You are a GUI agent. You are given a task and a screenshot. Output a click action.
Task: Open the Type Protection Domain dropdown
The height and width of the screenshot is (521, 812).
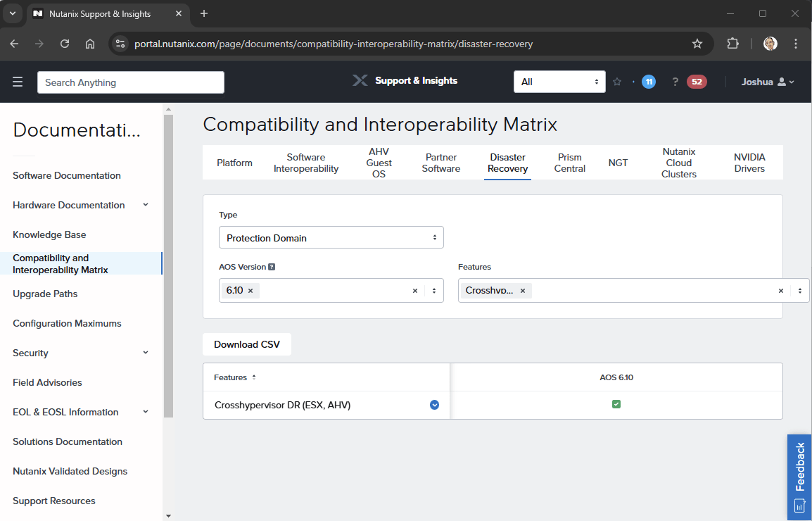331,237
